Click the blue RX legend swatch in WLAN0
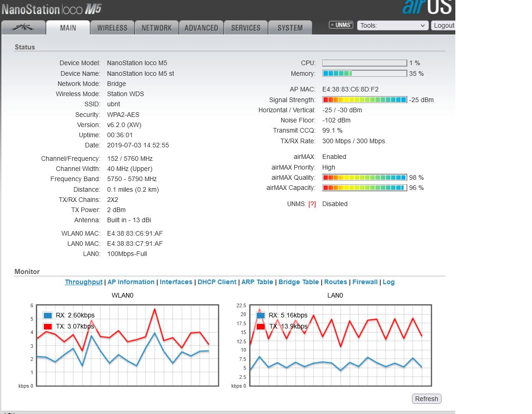The image size is (532, 414). pos(47,316)
